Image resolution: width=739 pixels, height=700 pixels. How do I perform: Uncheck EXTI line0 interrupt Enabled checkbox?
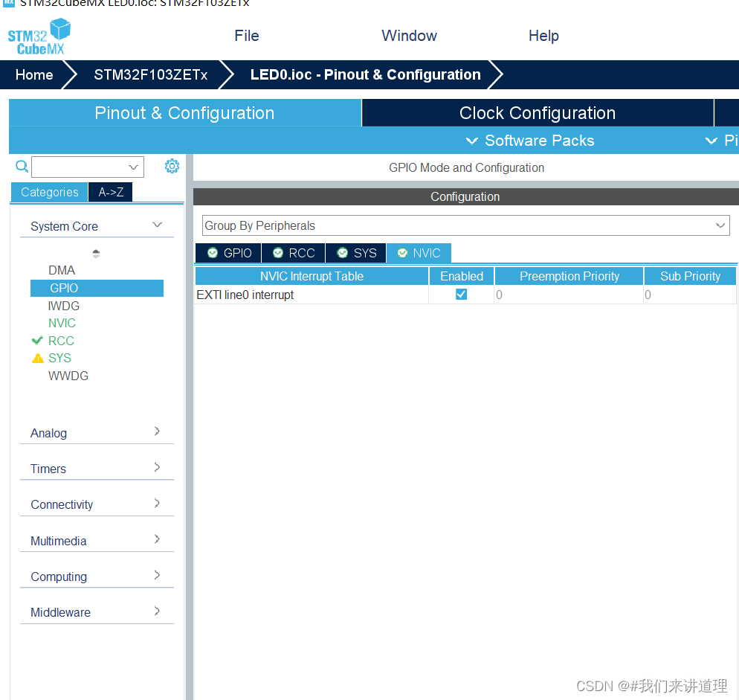click(462, 295)
